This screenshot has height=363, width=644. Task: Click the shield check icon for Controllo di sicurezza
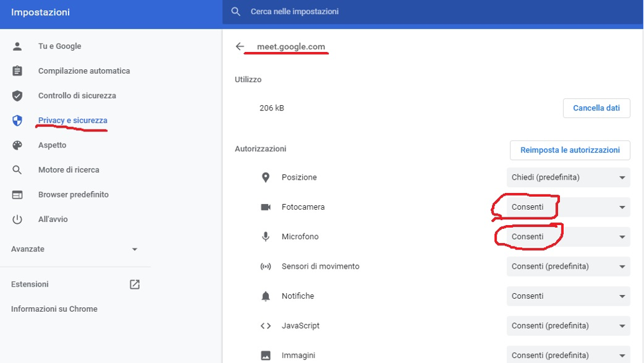pos(17,96)
